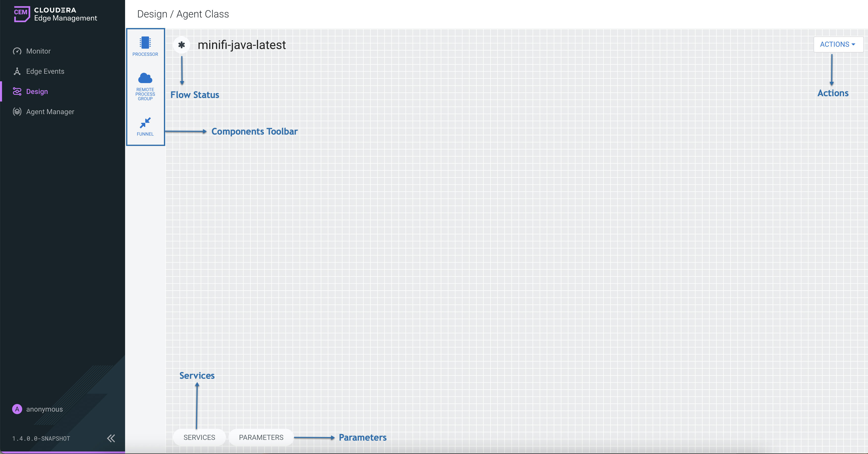Open the SERVICES tab button

point(199,438)
